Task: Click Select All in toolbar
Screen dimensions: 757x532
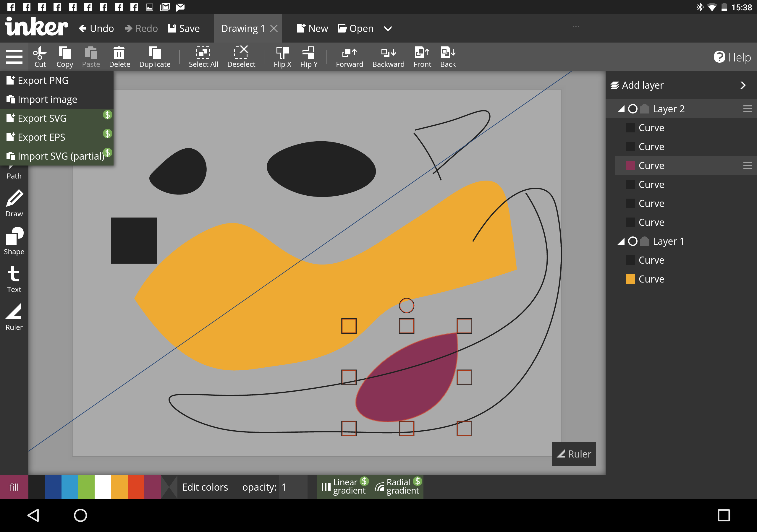Action: tap(203, 57)
